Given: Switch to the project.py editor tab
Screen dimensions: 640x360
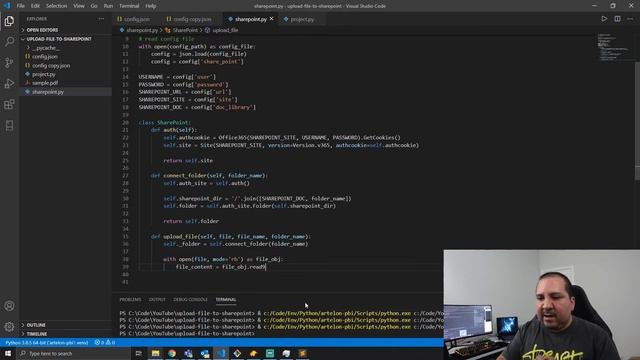Looking at the screenshot, I should coord(302,19).
